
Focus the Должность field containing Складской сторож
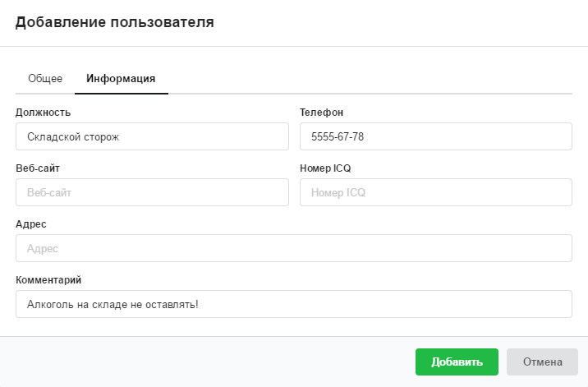click(152, 137)
